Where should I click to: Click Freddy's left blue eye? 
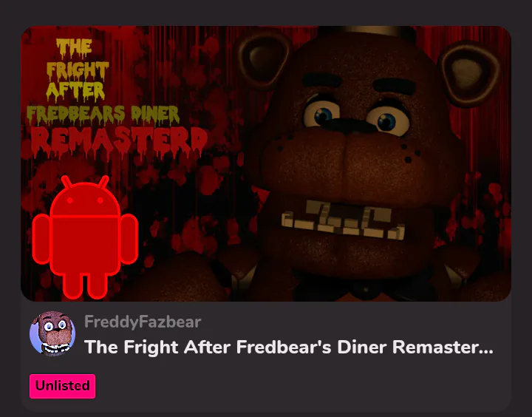(321, 112)
